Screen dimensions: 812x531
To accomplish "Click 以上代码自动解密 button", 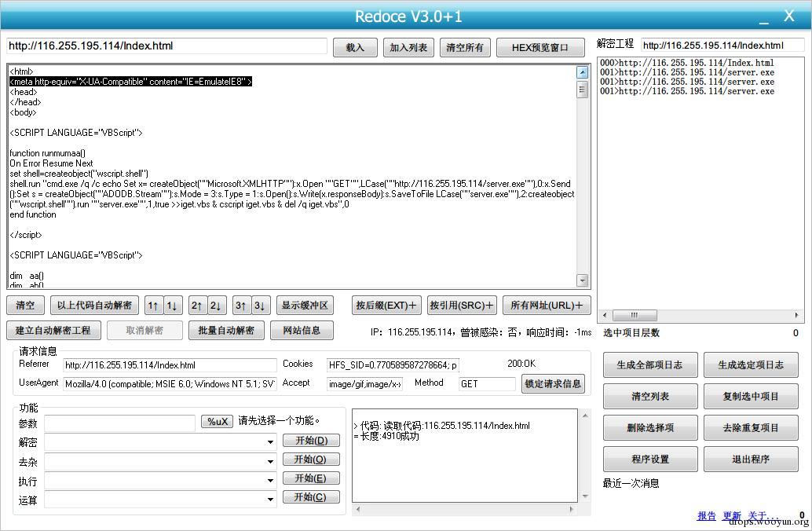I will [x=94, y=305].
